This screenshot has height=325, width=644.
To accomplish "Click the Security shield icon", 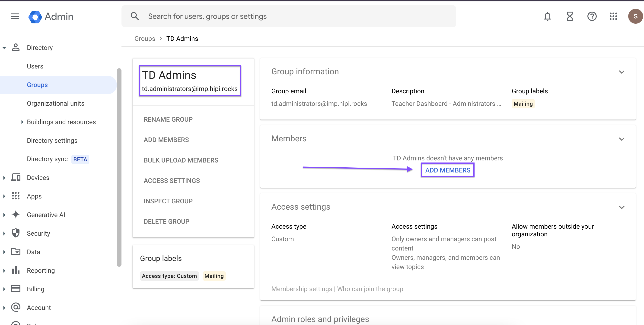I will click(16, 233).
